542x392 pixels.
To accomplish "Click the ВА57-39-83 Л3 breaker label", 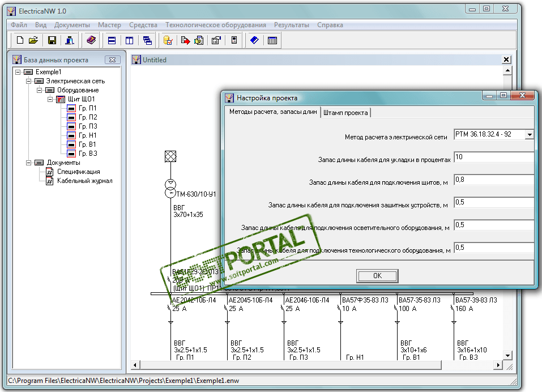I will pyautogui.click(x=476, y=300).
